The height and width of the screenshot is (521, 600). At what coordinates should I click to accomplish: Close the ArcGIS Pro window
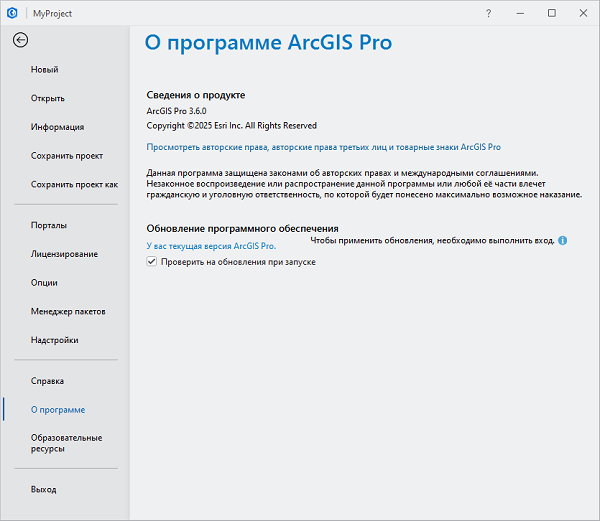tap(583, 13)
